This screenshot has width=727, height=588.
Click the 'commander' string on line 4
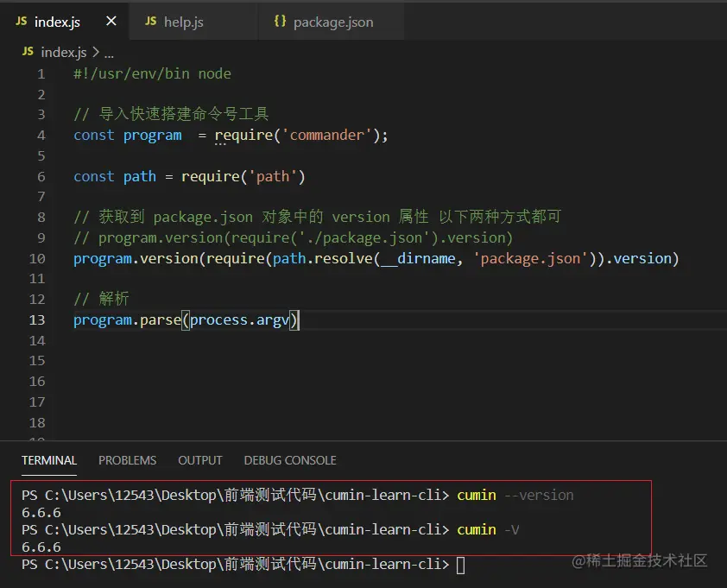coord(327,135)
